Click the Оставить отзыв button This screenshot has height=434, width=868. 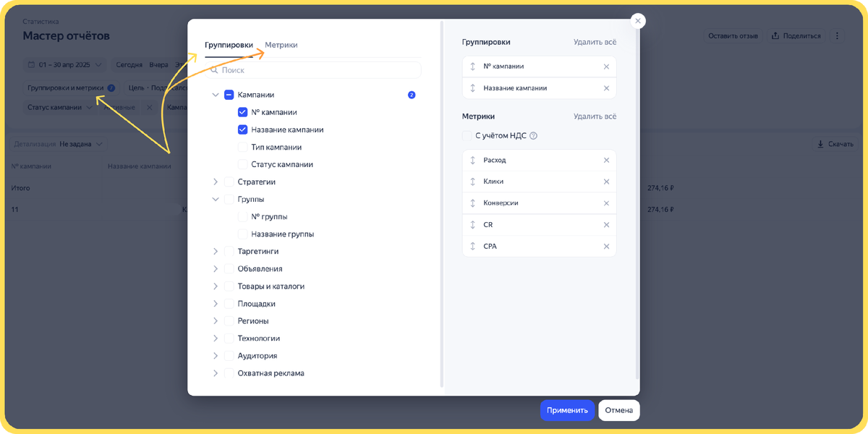pyautogui.click(x=733, y=35)
